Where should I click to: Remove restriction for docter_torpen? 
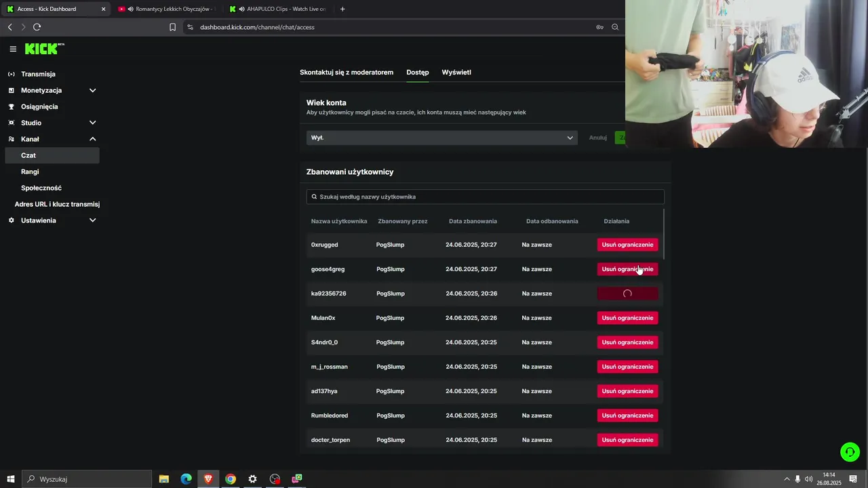pyautogui.click(x=627, y=440)
